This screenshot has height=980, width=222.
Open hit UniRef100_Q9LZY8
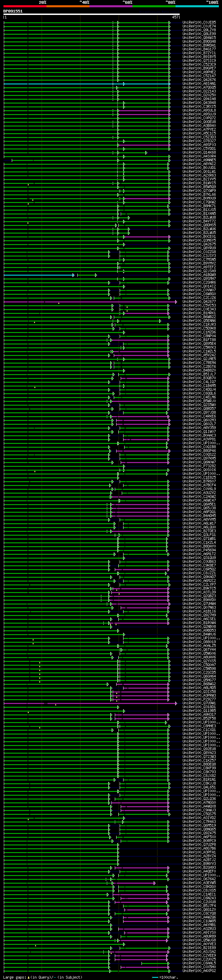pos(199,30)
